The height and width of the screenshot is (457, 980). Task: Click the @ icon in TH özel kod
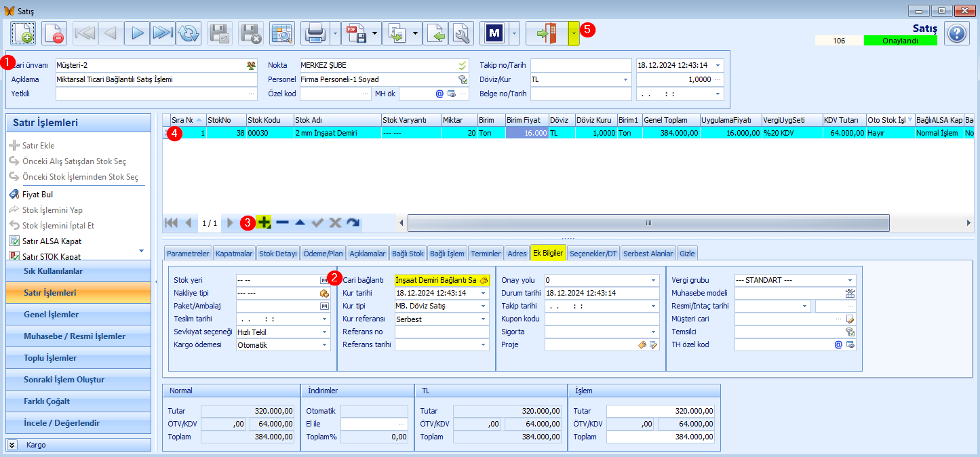point(838,344)
